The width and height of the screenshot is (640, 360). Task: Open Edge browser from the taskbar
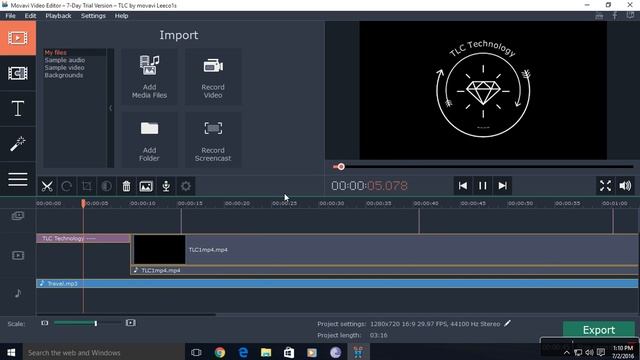243,352
